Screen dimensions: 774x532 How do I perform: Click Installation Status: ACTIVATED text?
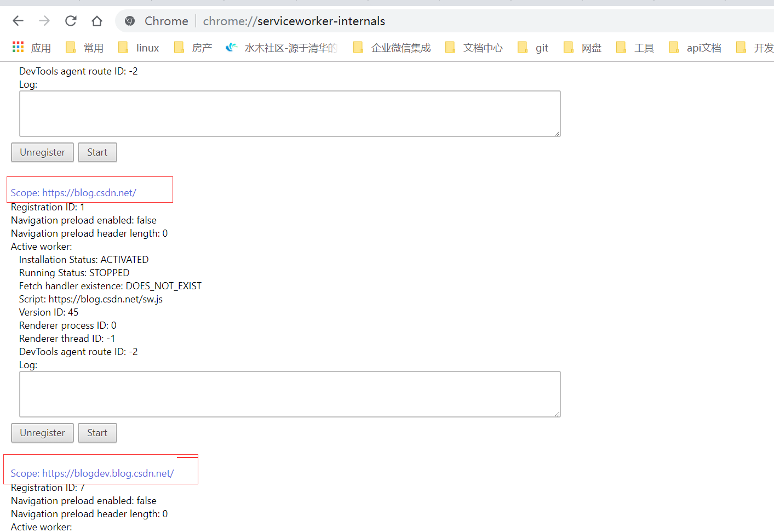tap(84, 260)
